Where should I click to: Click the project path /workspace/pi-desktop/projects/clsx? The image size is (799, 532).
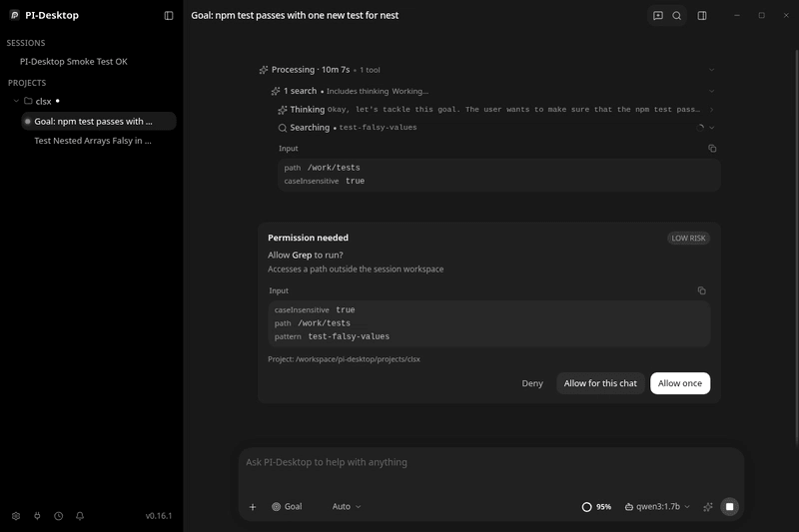click(x=358, y=359)
